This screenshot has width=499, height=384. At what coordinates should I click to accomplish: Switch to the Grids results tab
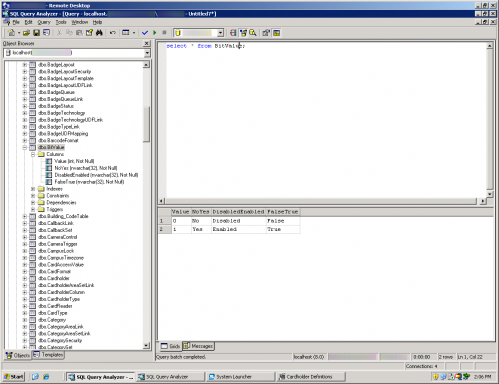pyautogui.click(x=170, y=346)
